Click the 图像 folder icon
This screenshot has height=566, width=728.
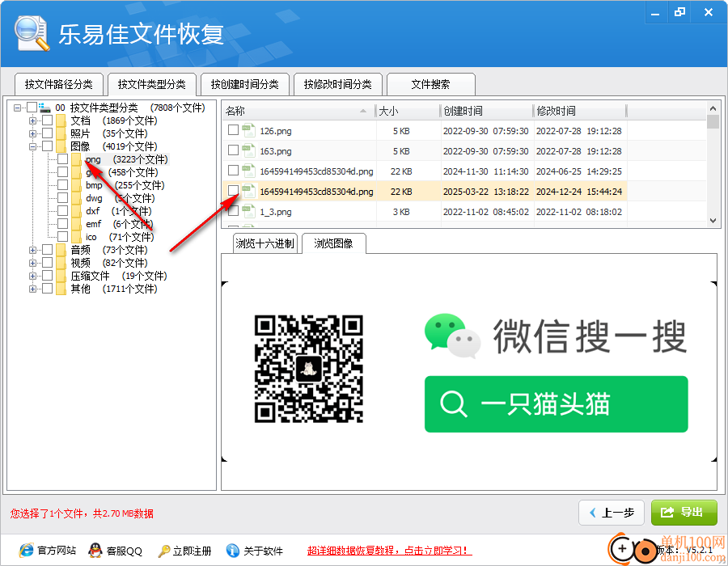point(61,146)
